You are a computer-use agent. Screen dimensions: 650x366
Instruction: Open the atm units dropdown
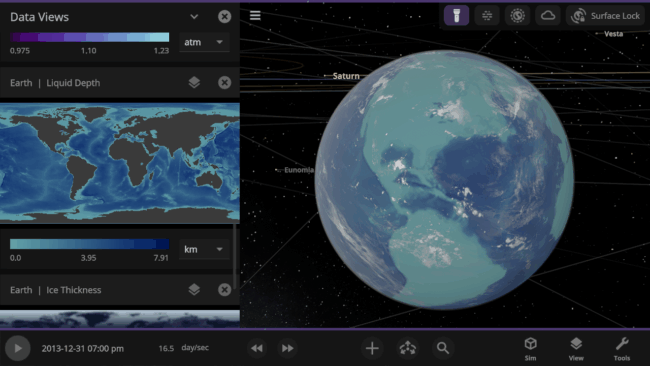(204, 42)
